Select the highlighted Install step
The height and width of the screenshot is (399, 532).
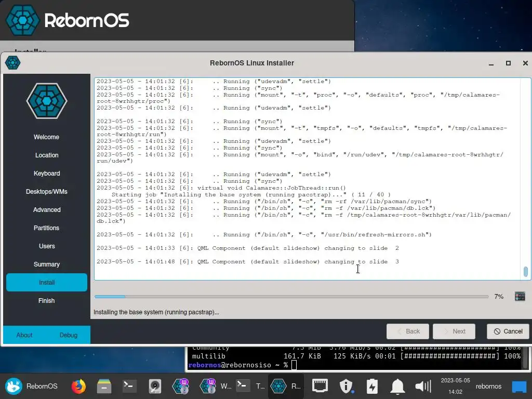(x=46, y=282)
